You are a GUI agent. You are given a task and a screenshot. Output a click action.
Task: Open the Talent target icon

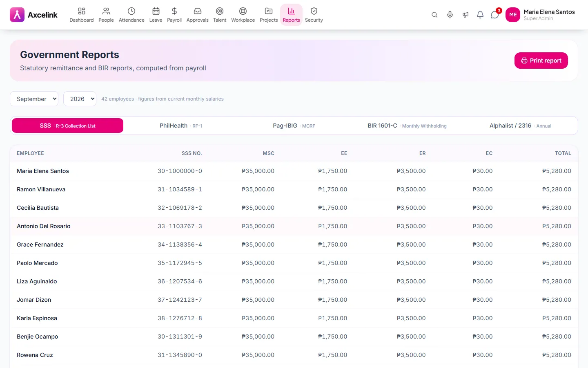tap(220, 11)
